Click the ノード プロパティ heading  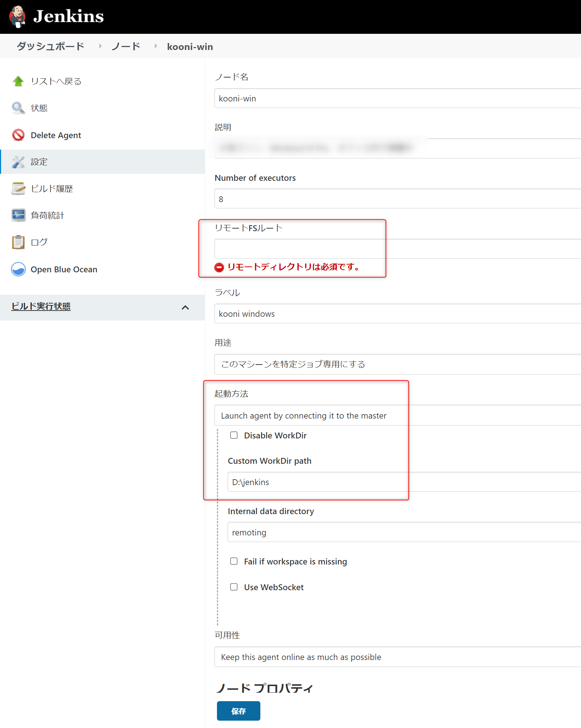264,688
